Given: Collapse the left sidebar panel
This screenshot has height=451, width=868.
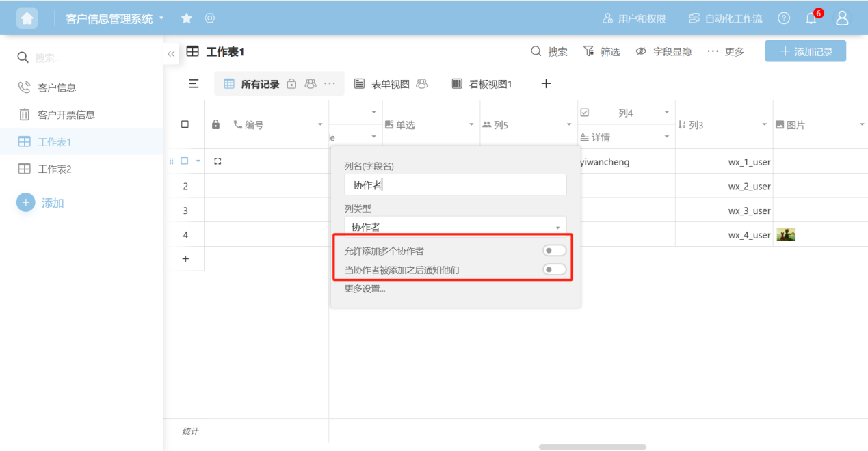Looking at the screenshot, I should pyautogui.click(x=171, y=53).
